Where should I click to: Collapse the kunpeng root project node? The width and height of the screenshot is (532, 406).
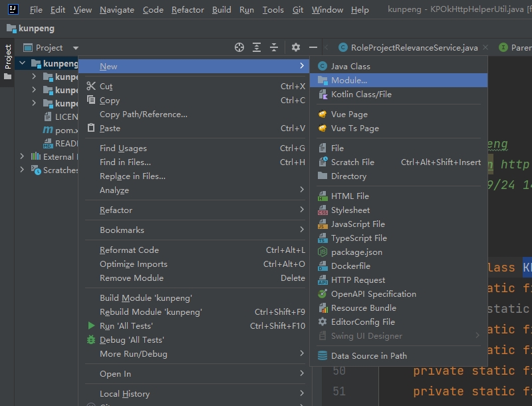click(23, 64)
